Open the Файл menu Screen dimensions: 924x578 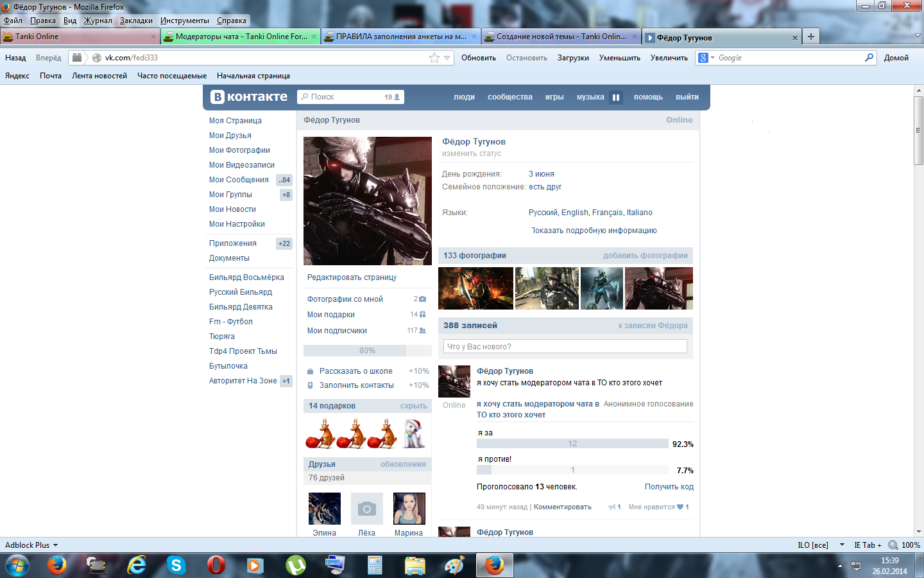(13, 21)
